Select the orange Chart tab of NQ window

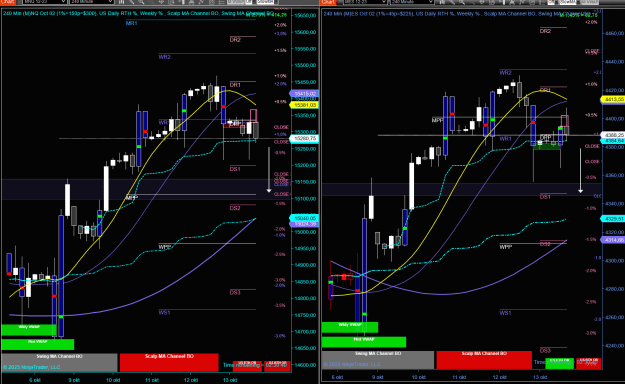[x=8, y=2]
